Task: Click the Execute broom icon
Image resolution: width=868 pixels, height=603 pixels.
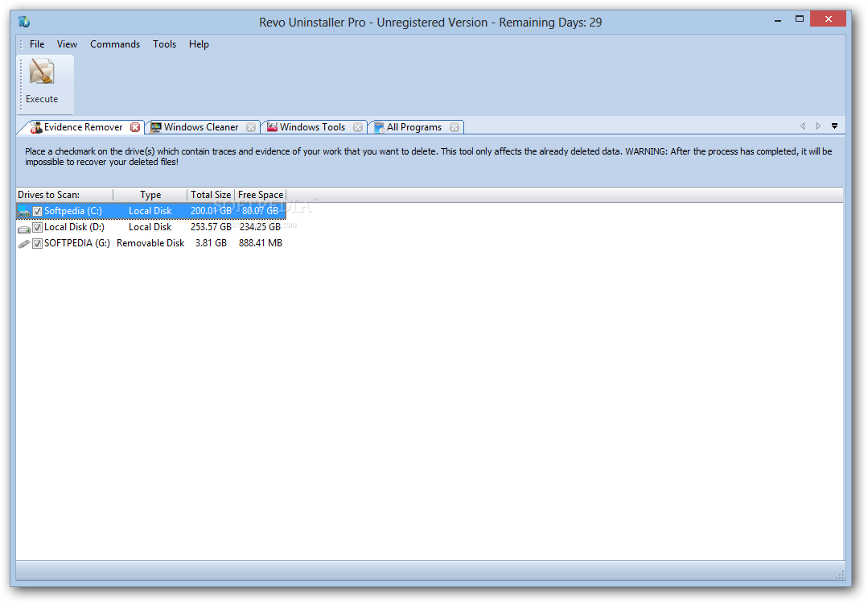Action: pyautogui.click(x=42, y=72)
